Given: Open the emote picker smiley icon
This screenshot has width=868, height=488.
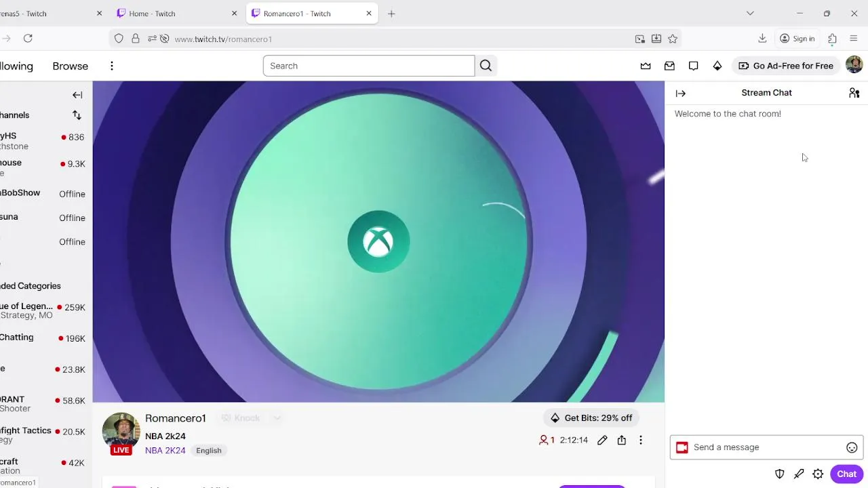Looking at the screenshot, I should click(x=852, y=447).
